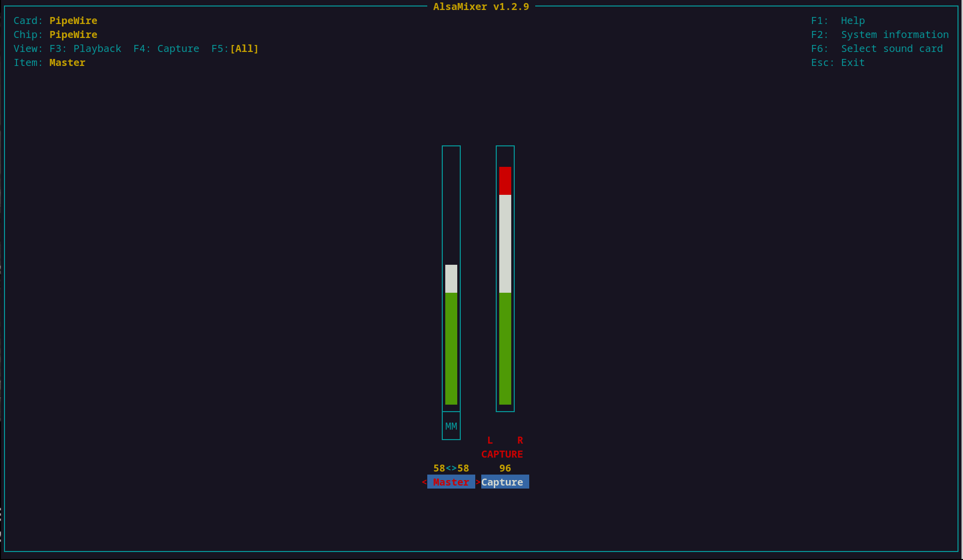Click the Capture volume slider bar

[x=505, y=300]
